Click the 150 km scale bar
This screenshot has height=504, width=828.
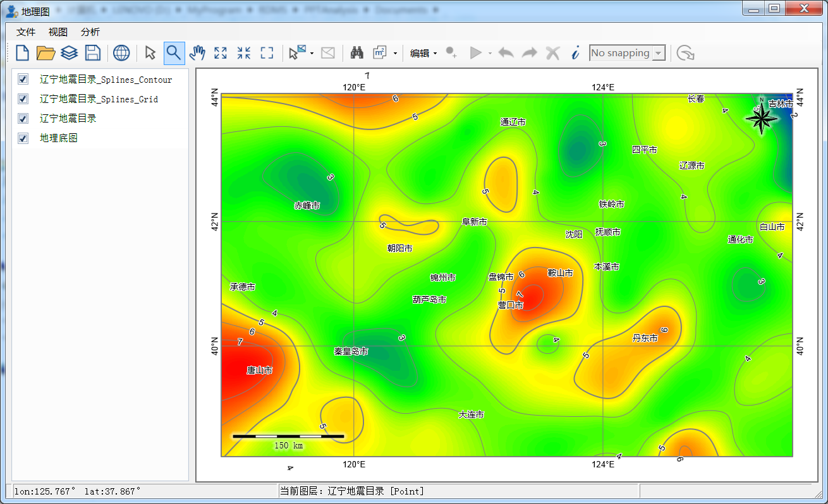pyautogui.click(x=289, y=441)
